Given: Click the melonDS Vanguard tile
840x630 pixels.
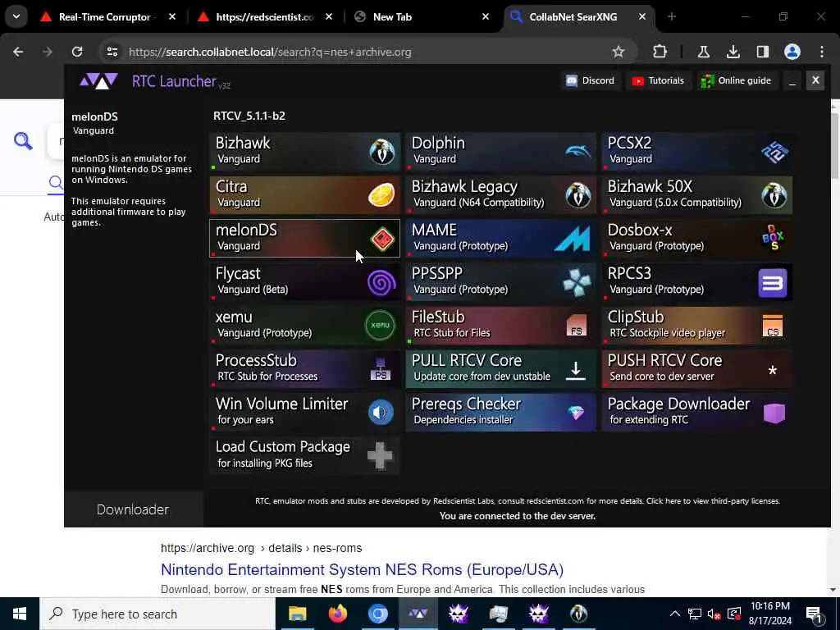Looking at the screenshot, I should click(304, 238).
